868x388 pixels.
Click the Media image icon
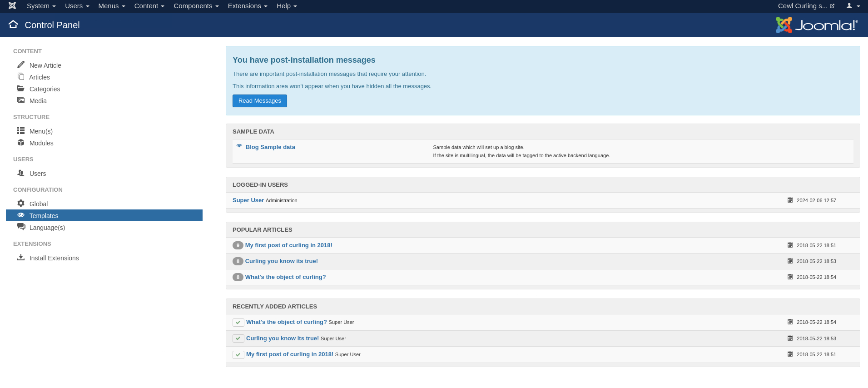[x=21, y=100]
